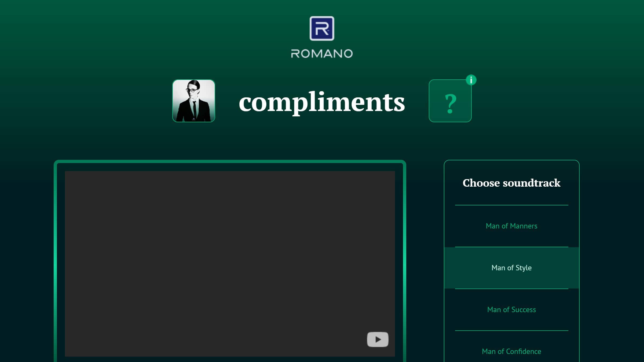Click the Romano R logo icon
Screen dimensions: 644x362
pyautogui.click(x=322, y=28)
